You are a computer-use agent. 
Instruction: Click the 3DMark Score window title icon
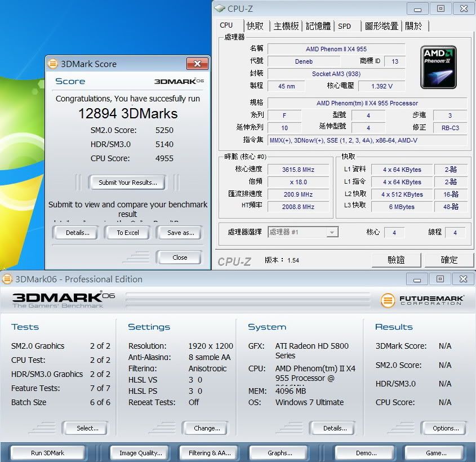click(x=52, y=64)
